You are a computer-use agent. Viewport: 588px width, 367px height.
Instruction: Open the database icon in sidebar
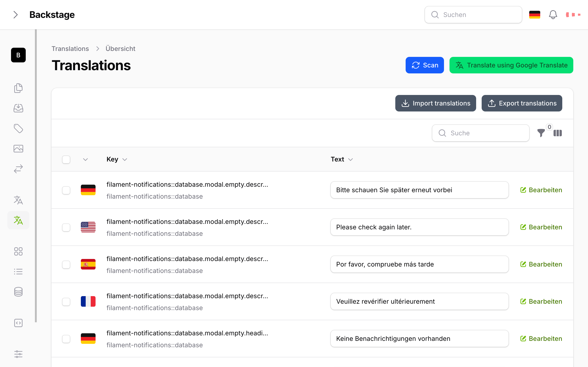click(18, 292)
